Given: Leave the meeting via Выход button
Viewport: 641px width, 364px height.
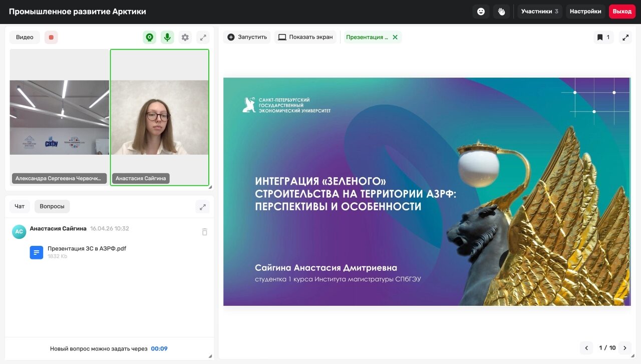Looking at the screenshot, I should pyautogui.click(x=621, y=11).
